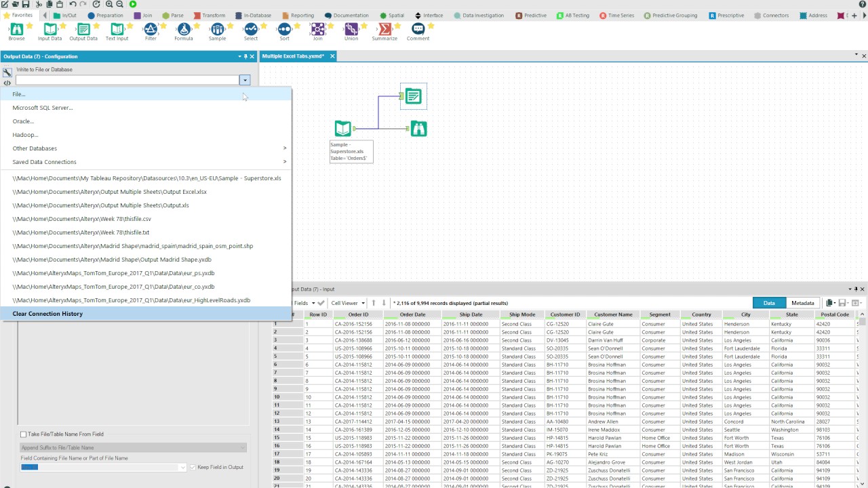Choose File... from the connection list
This screenshot has height=488, width=868.
[146, 94]
